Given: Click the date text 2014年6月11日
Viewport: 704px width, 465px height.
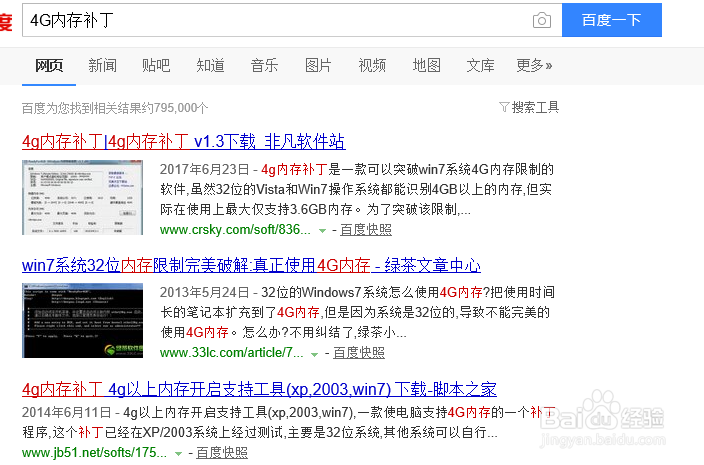Looking at the screenshot, I should (x=66, y=412).
